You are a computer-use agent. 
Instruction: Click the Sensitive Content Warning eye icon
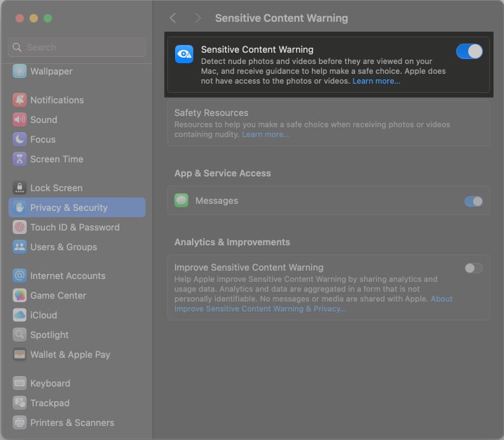point(184,54)
